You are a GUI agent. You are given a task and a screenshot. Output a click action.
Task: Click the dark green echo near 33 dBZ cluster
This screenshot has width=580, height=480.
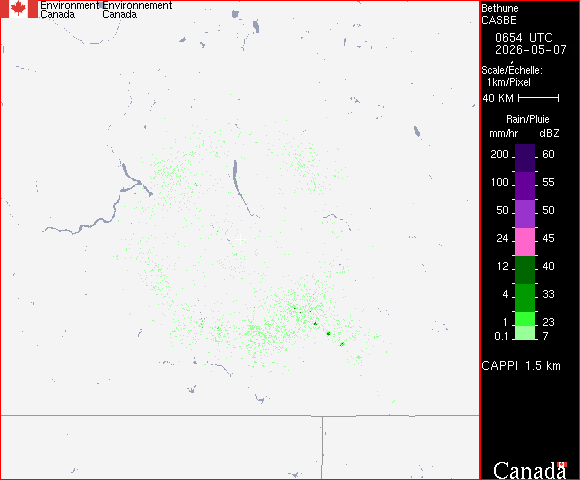pyautogui.click(x=328, y=334)
